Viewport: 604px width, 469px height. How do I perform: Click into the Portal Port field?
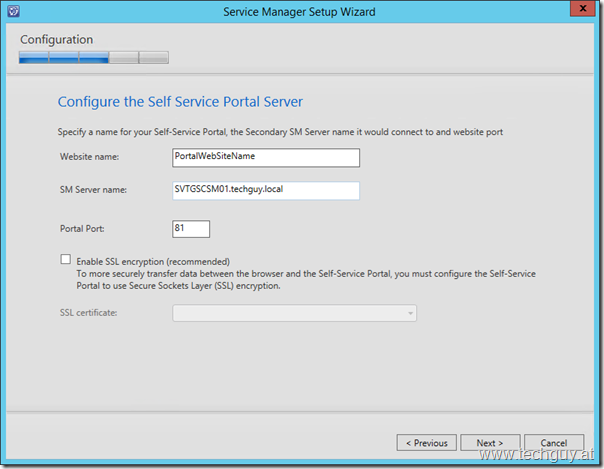click(191, 229)
